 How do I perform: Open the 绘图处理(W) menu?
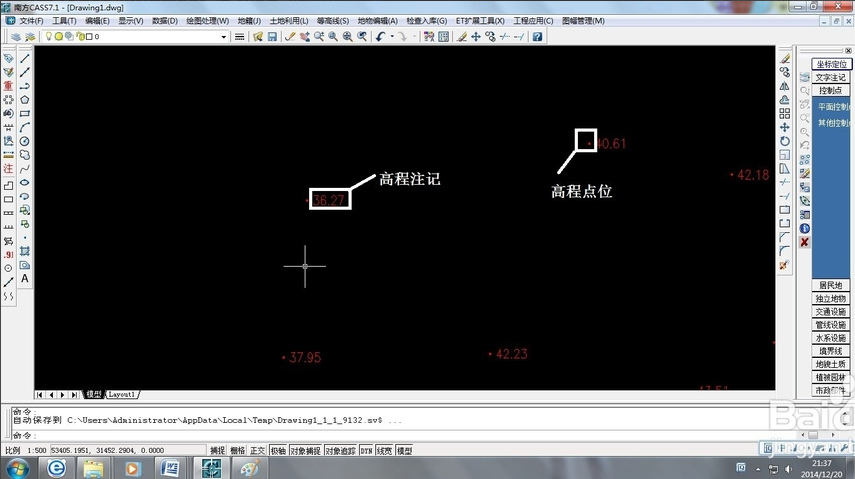point(207,21)
